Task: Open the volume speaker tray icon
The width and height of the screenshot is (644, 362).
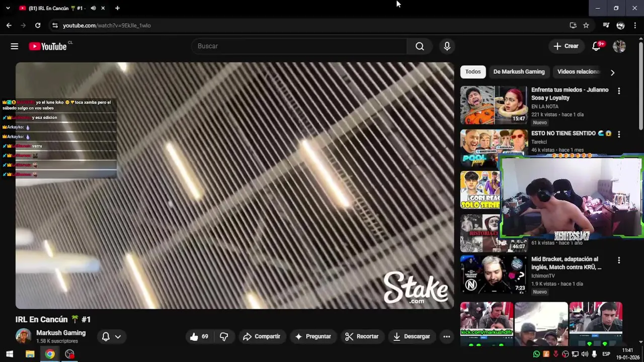Action: 585,354
